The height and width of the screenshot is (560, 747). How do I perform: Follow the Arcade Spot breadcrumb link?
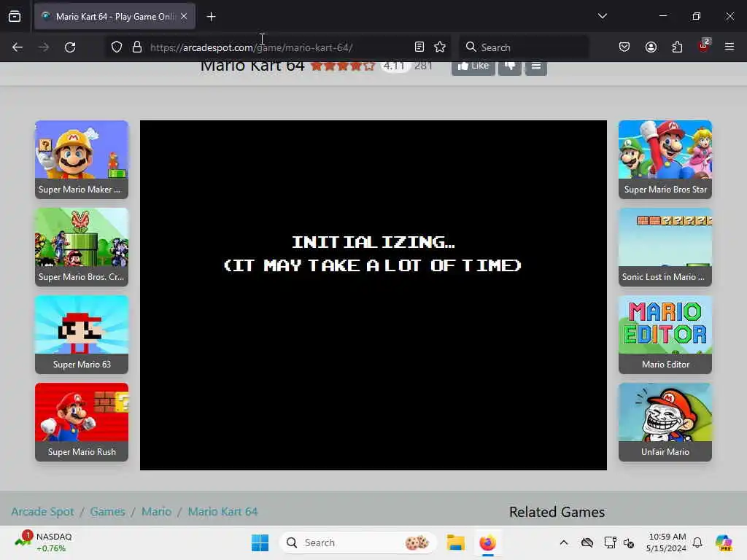pyautogui.click(x=42, y=511)
